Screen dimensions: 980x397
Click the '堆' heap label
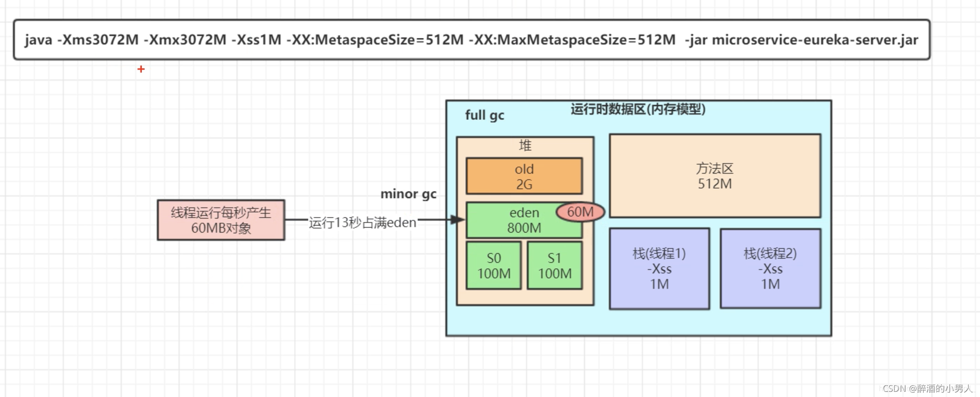525,146
